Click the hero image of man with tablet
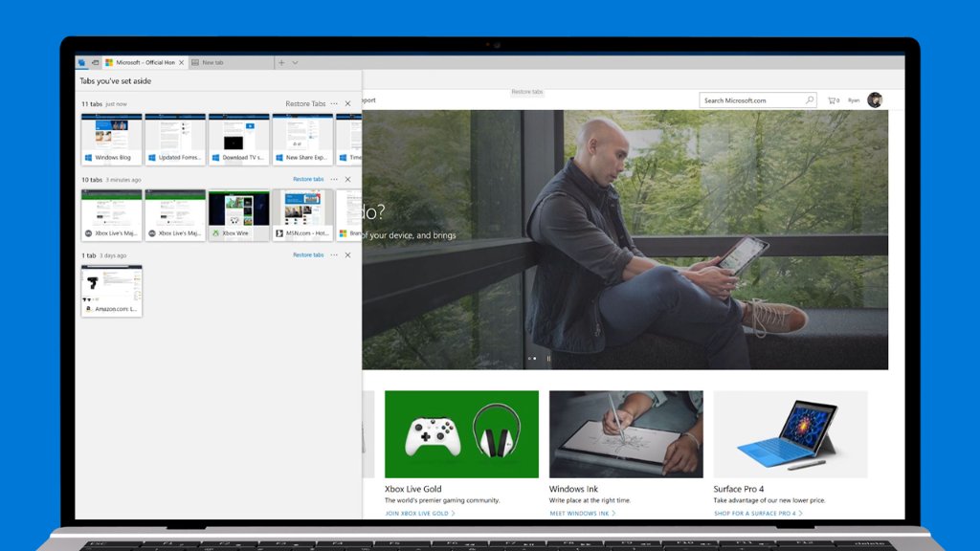The height and width of the screenshot is (551, 980). pyautogui.click(x=625, y=240)
